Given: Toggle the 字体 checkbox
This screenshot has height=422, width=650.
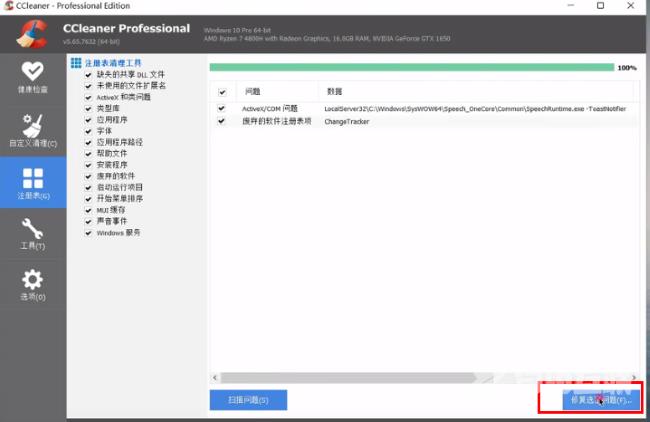Looking at the screenshot, I should (x=88, y=131).
